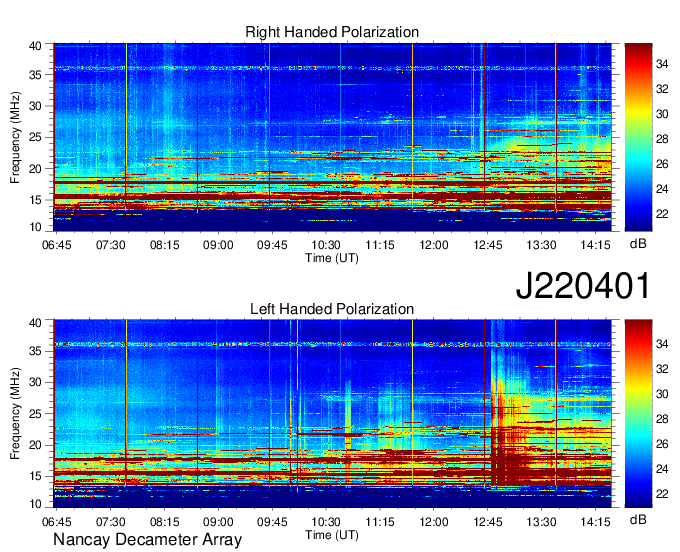
Task: Click 32 dB tick on Left Handed colorbar
Action: coord(662,369)
